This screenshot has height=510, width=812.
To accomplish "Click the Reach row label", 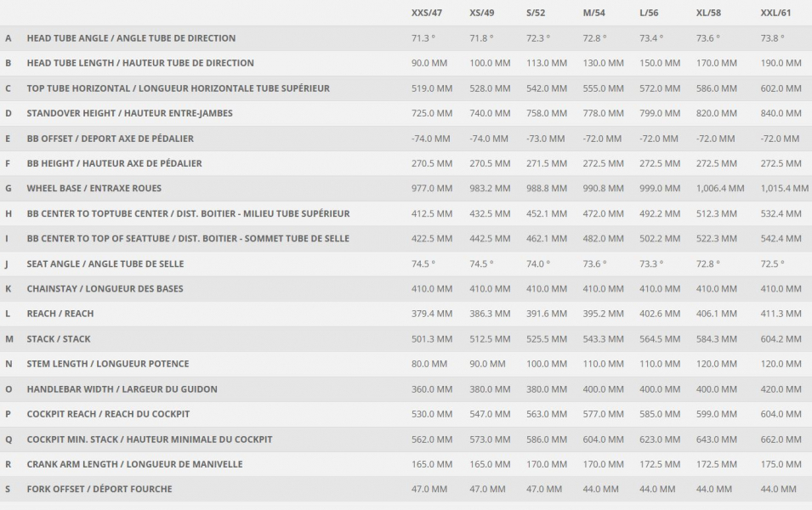I will pos(60,314).
